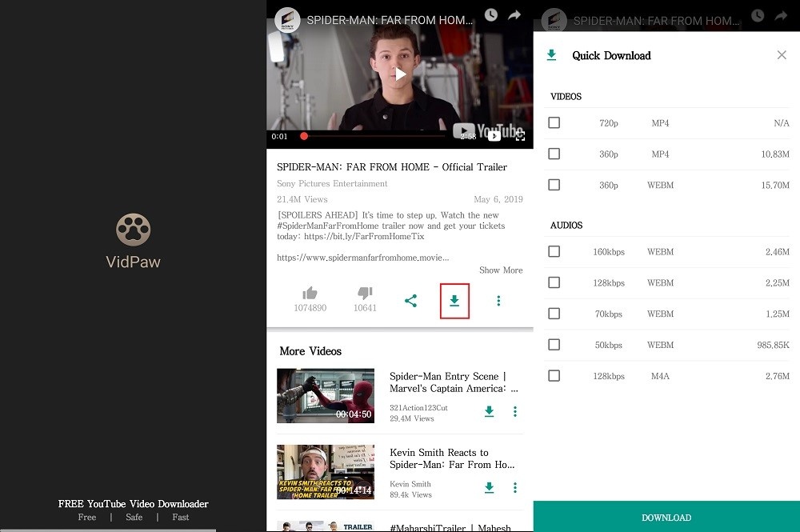The width and height of the screenshot is (800, 532).
Task: Click the thumbs down dislike icon
Action: point(365,293)
